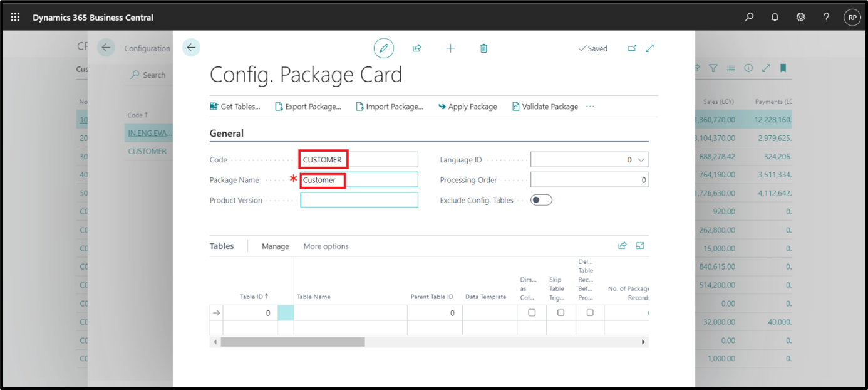Open the app launcher waffle menu
Viewport: 868px width, 390px height.
(16, 17)
